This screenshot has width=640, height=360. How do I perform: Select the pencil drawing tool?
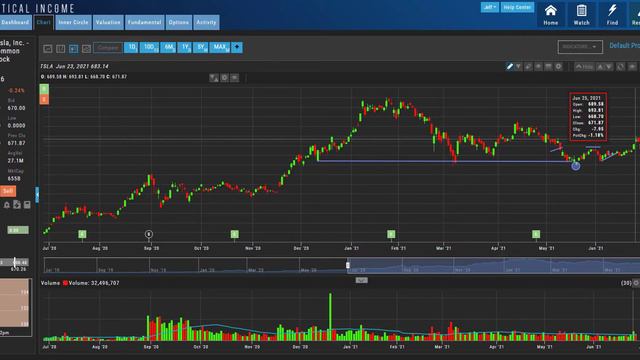point(510,67)
